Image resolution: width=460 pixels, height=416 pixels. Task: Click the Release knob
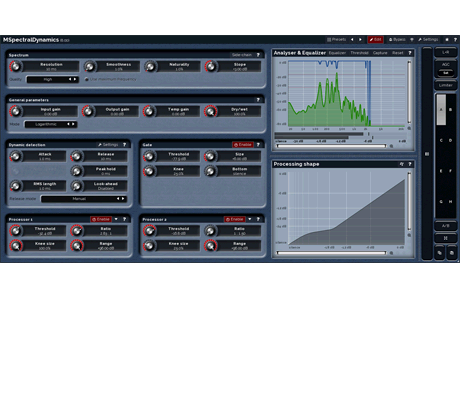pyautogui.click(x=76, y=156)
